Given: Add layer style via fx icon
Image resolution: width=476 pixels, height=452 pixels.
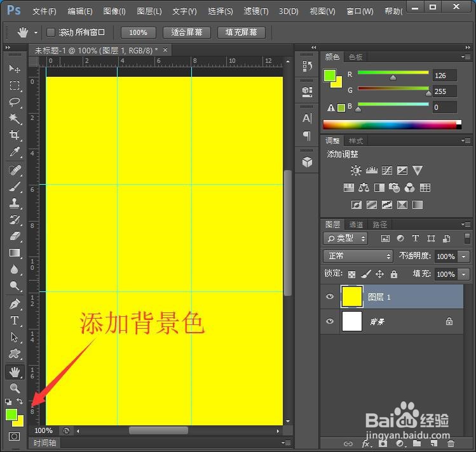Looking at the screenshot, I should point(367,444).
